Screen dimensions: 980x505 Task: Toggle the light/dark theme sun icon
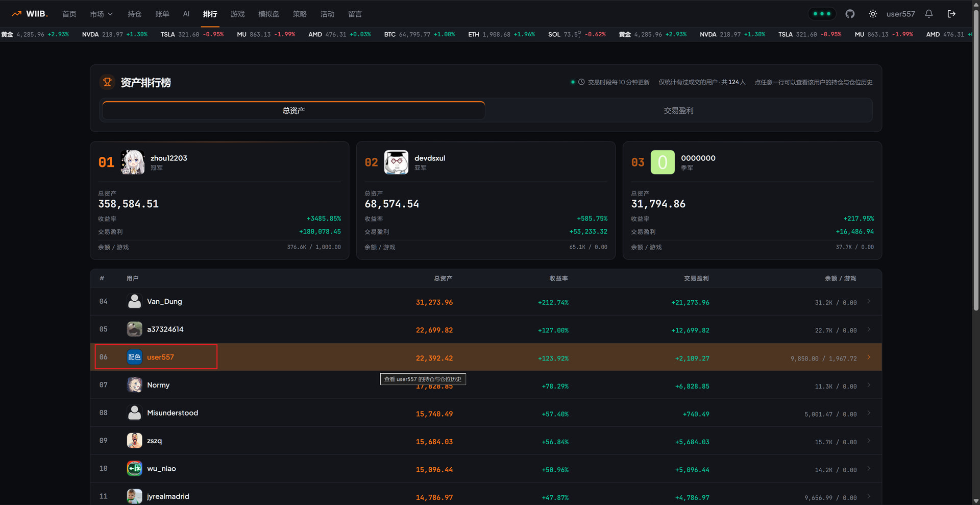[873, 14]
